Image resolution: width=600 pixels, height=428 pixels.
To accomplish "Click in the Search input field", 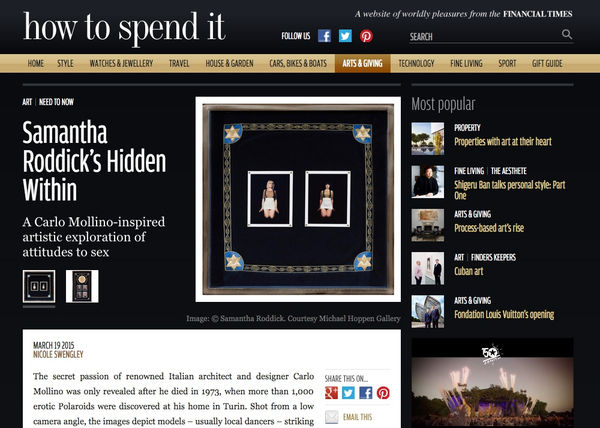I will pyautogui.click(x=484, y=37).
